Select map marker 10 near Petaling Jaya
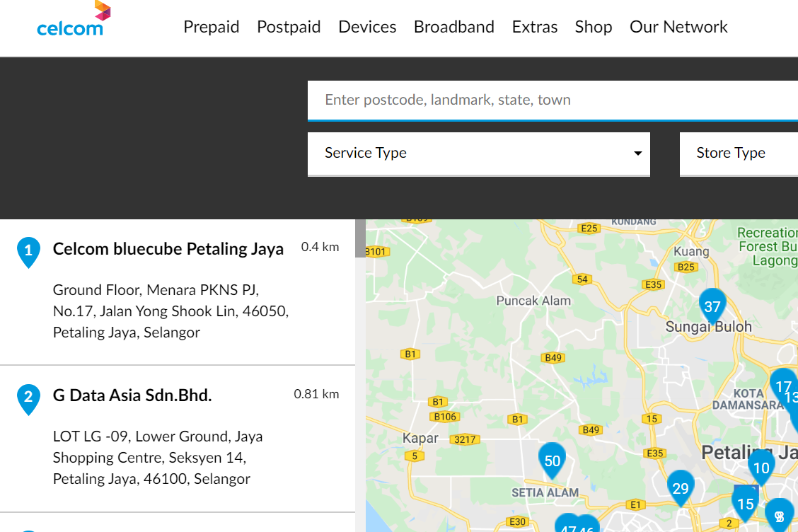The width and height of the screenshot is (798, 532). [x=761, y=467]
